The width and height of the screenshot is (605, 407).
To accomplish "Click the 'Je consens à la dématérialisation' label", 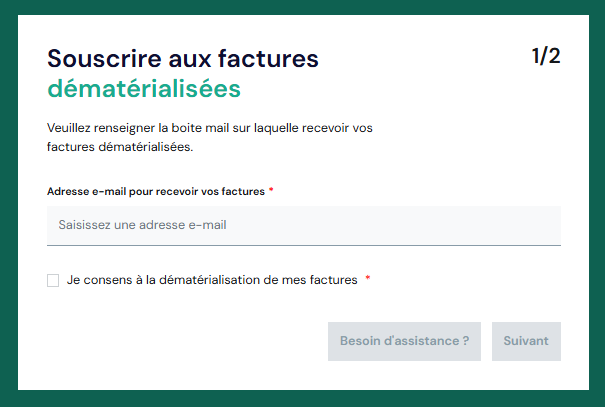I will coord(212,281).
